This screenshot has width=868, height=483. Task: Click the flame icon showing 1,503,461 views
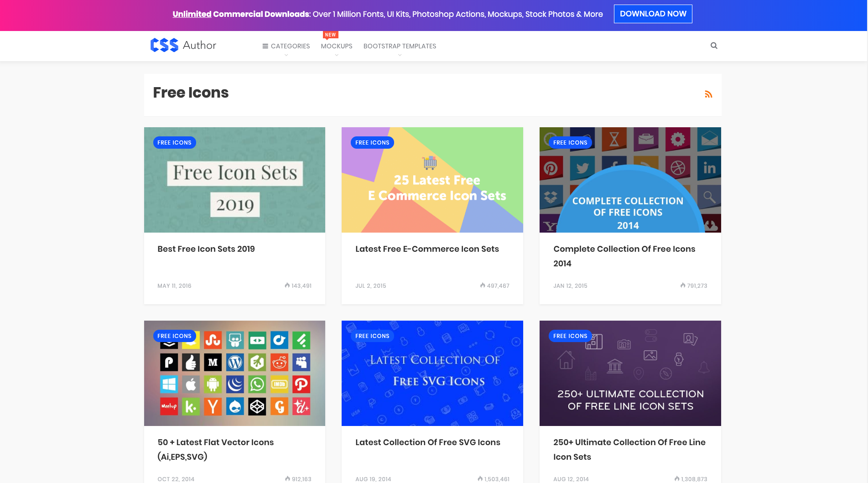click(479, 479)
